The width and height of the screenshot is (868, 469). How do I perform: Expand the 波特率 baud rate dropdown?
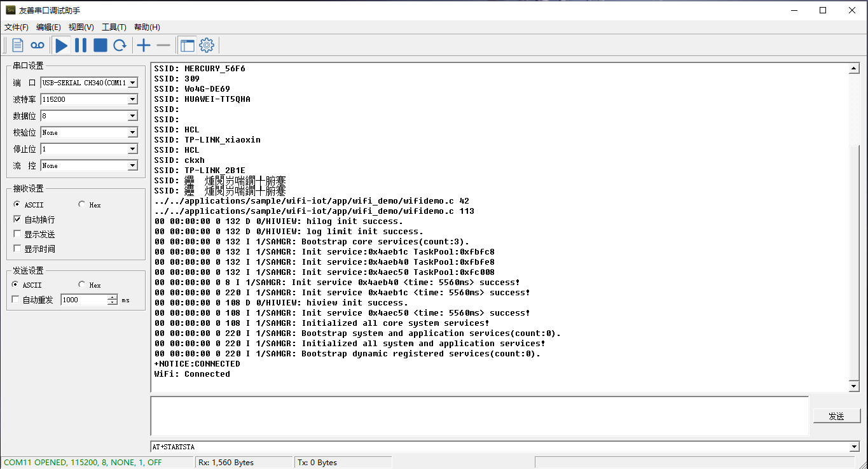click(133, 99)
